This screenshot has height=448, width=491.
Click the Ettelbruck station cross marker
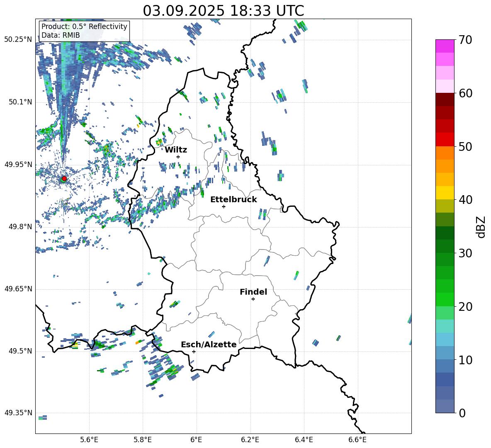(224, 206)
